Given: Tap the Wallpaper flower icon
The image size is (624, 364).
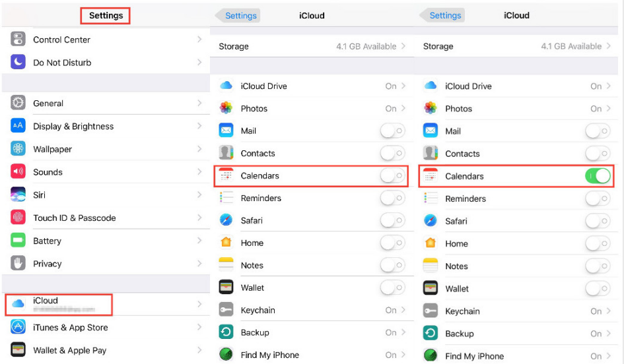Looking at the screenshot, I should tap(18, 148).
